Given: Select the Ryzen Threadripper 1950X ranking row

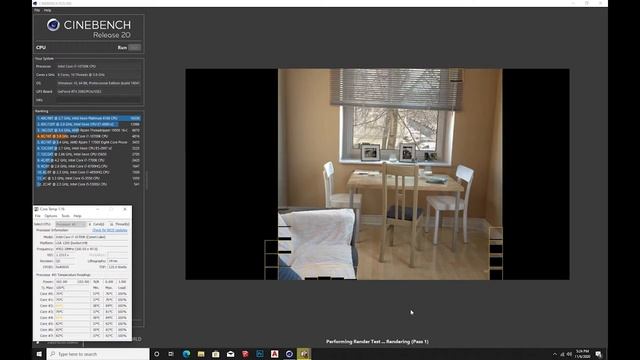Looking at the screenshot, I should (88, 130).
